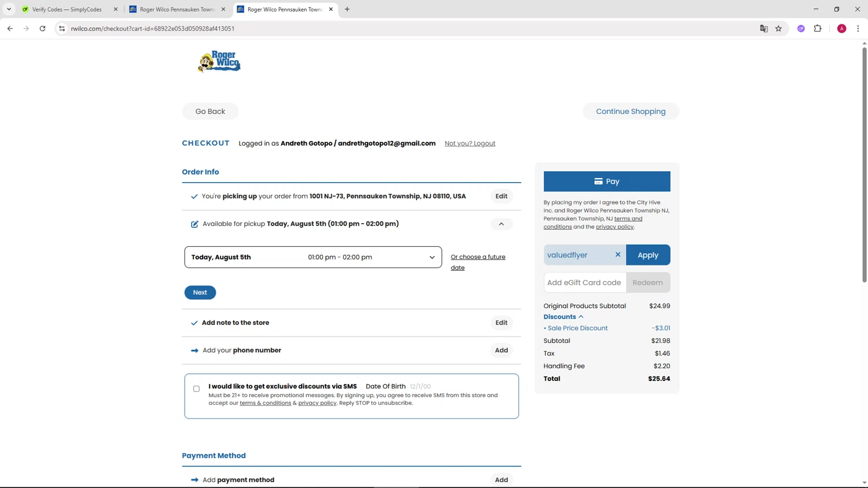Reload the checkout page
This screenshot has height=488, width=868.
point(42,28)
